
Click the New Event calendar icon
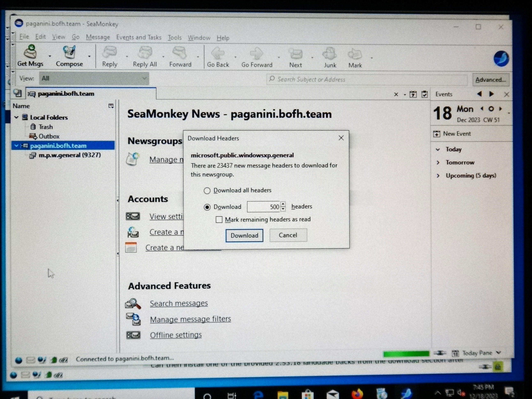pos(437,134)
